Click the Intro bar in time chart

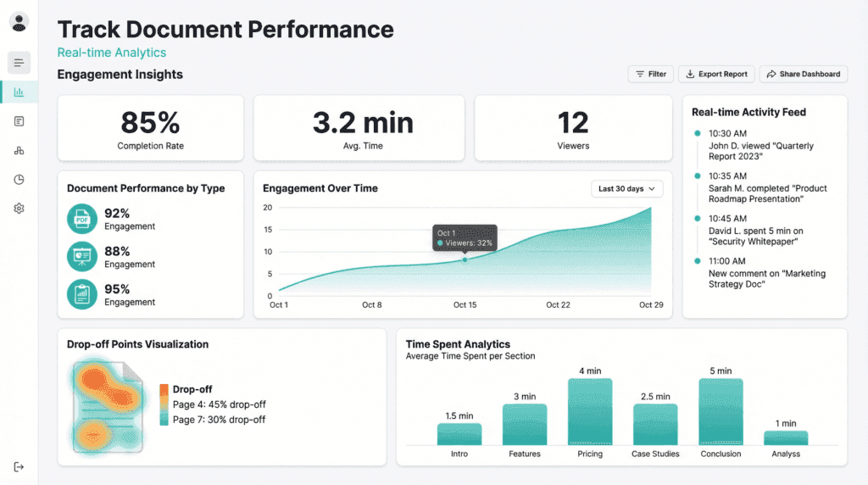(459, 434)
